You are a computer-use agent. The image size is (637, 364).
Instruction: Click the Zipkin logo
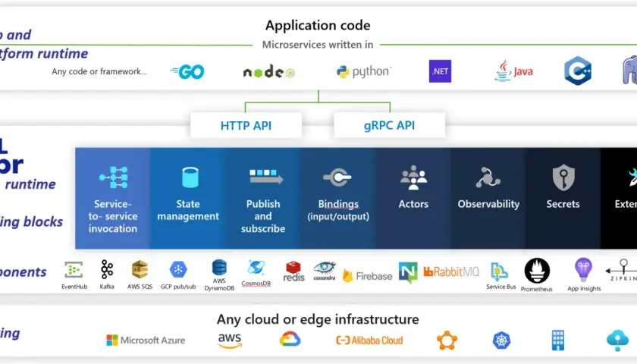click(622, 270)
